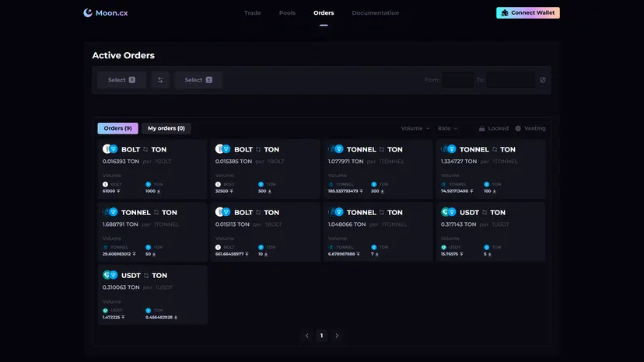The width and height of the screenshot is (644, 362).
Task: Click the '74.927713498' TONNEL volume value
Action: pyautogui.click(x=455, y=191)
